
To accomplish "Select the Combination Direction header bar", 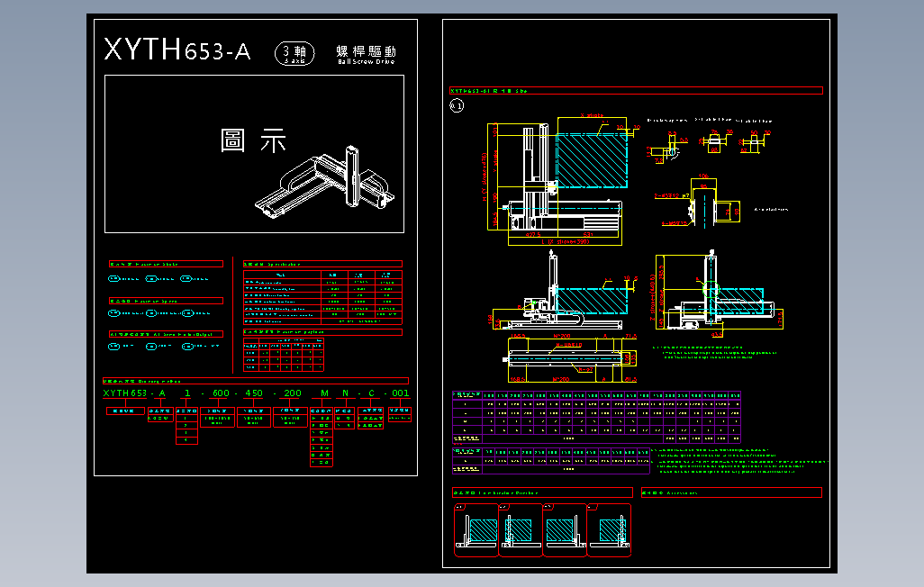I will 542,492.
